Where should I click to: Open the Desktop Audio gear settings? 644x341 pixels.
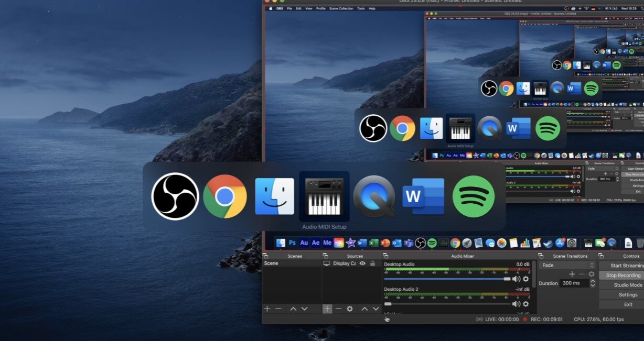click(526, 279)
